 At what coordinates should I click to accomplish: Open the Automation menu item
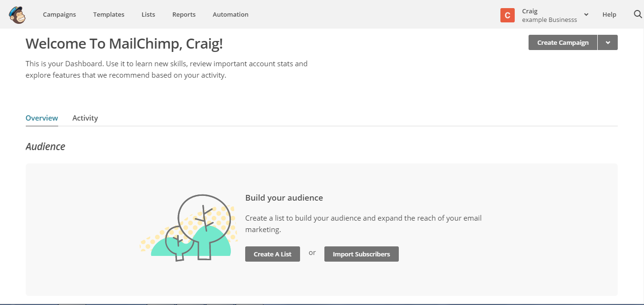point(230,15)
